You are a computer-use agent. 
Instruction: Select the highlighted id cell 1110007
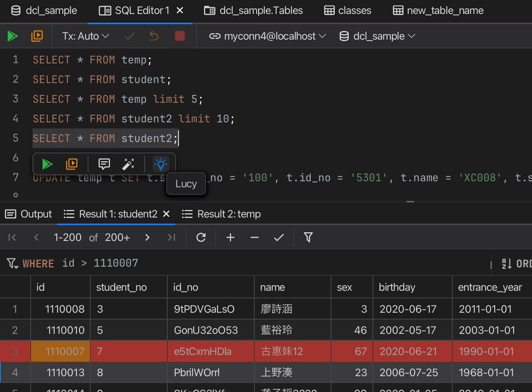tap(60, 351)
